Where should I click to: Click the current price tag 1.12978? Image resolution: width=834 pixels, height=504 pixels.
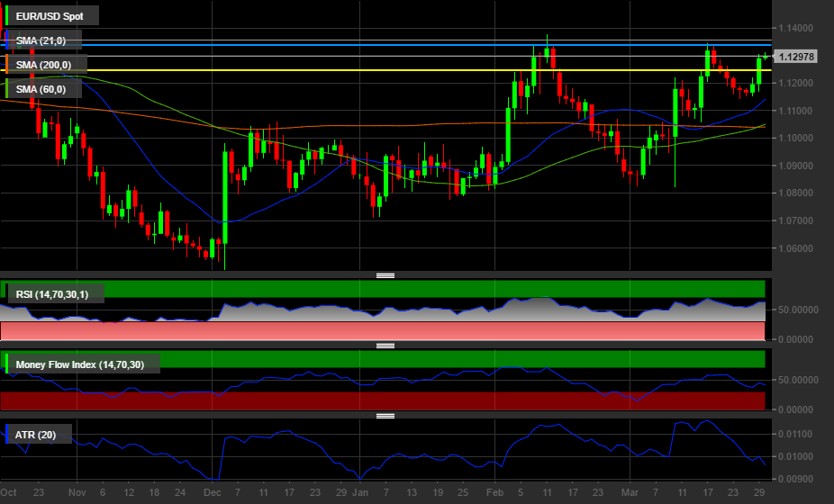(796, 57)
